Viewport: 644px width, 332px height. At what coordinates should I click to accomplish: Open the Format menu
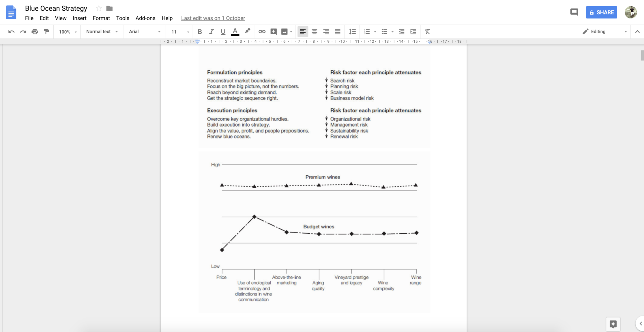(101, 18)
